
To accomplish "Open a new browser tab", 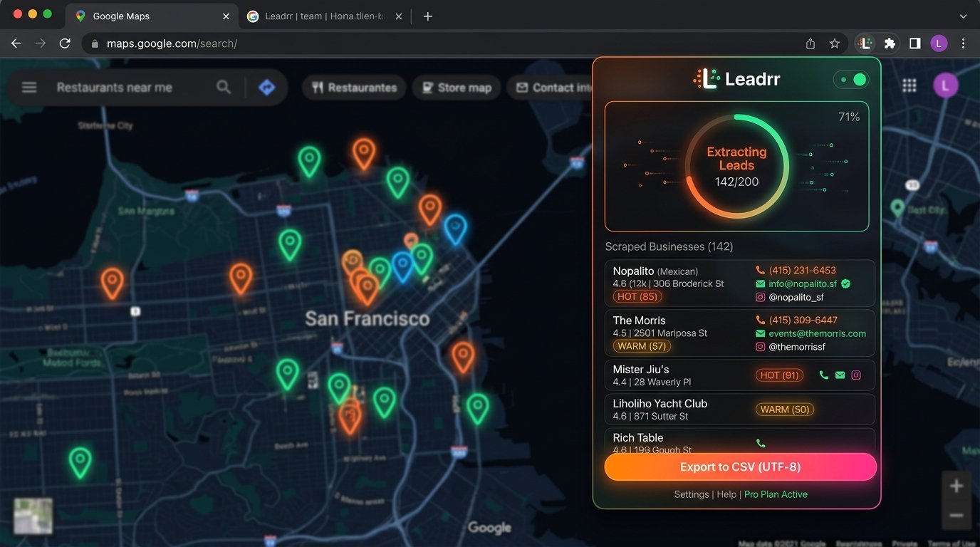I will tap(427, 16).
